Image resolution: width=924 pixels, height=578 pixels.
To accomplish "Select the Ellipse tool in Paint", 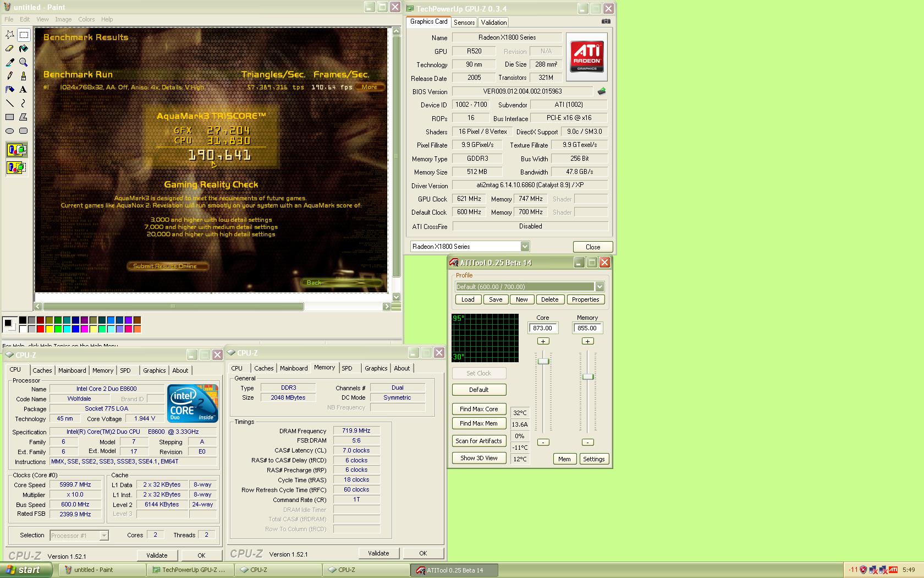I will pos(10,130).
